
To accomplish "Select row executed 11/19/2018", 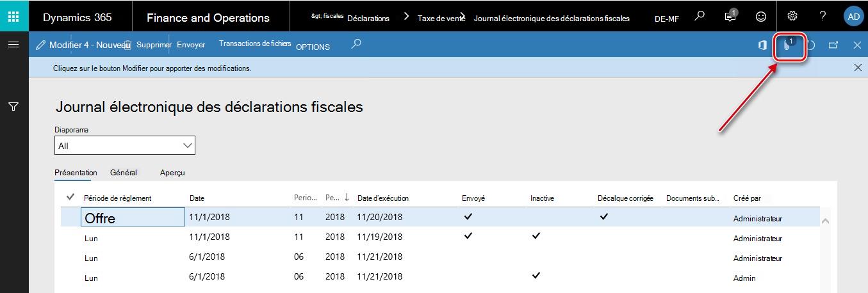I will pos(441,238).
